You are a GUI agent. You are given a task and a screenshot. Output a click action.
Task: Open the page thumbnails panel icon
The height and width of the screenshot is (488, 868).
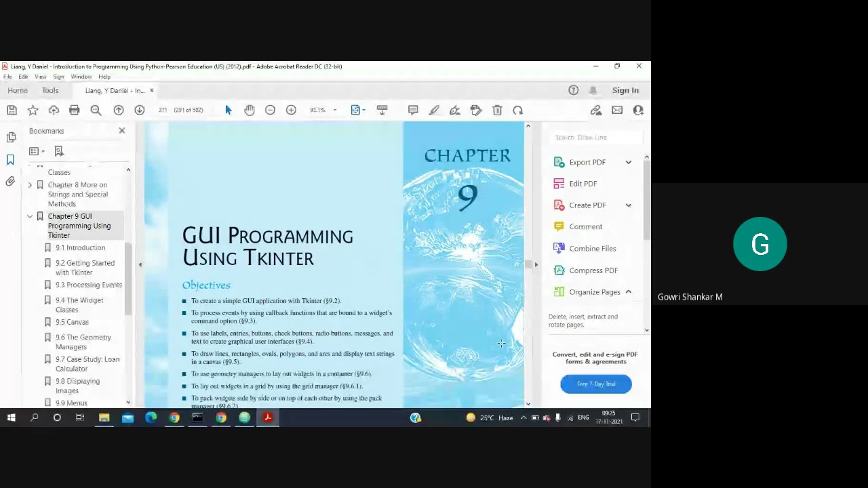(11, 138)
